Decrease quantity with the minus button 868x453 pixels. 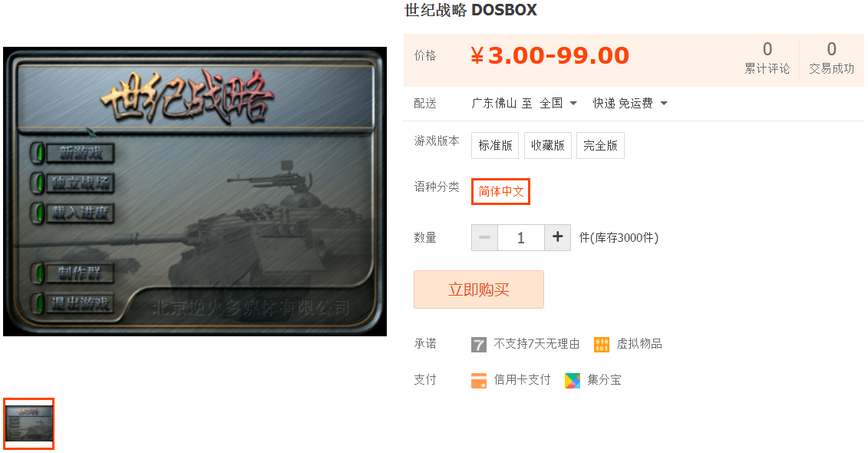click(x=484, y=237)
